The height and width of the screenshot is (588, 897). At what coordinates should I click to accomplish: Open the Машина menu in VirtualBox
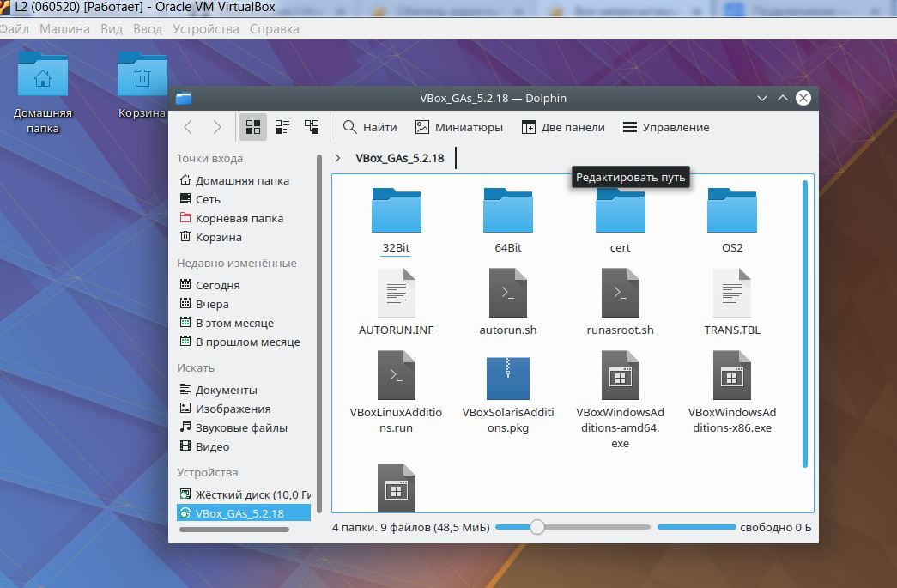pos(64,28)
